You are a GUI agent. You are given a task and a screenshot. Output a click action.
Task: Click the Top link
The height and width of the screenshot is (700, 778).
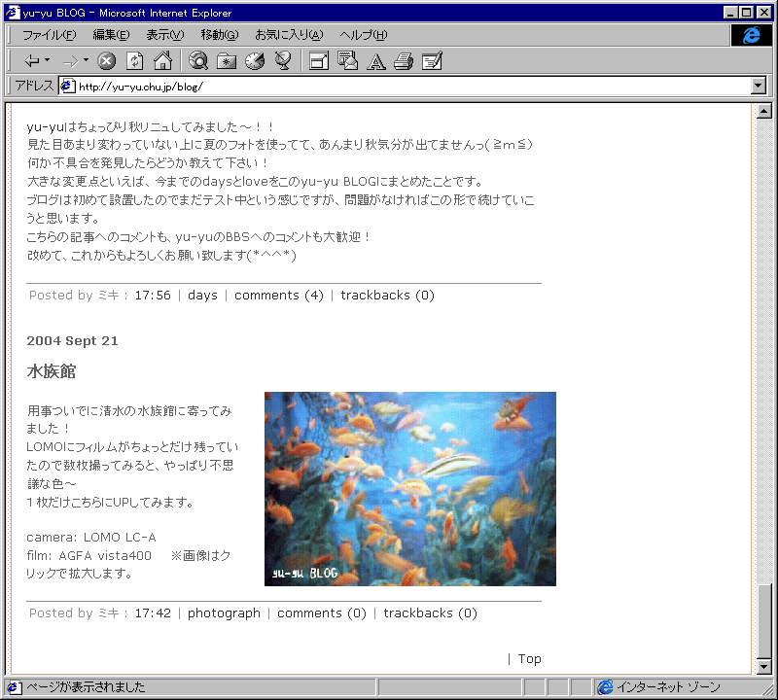(529, 659)
